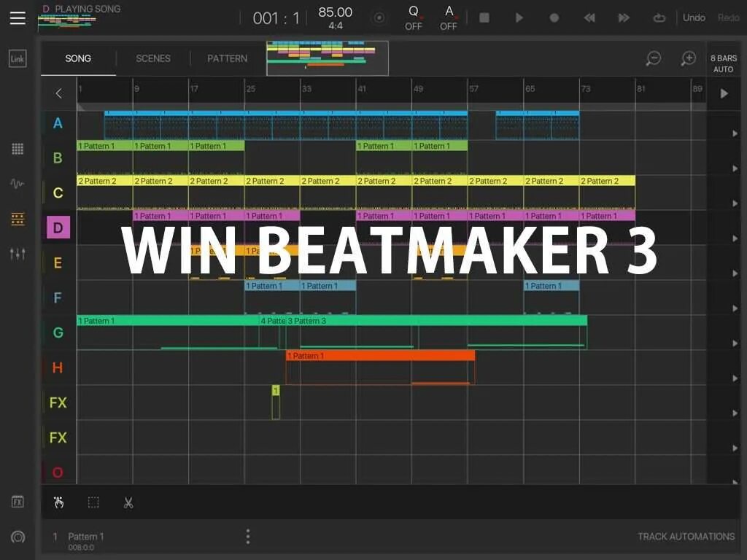Click the tempo value 85.00
Image resolution: width=747 pixels, height=560 pixels.
point(336,12)
